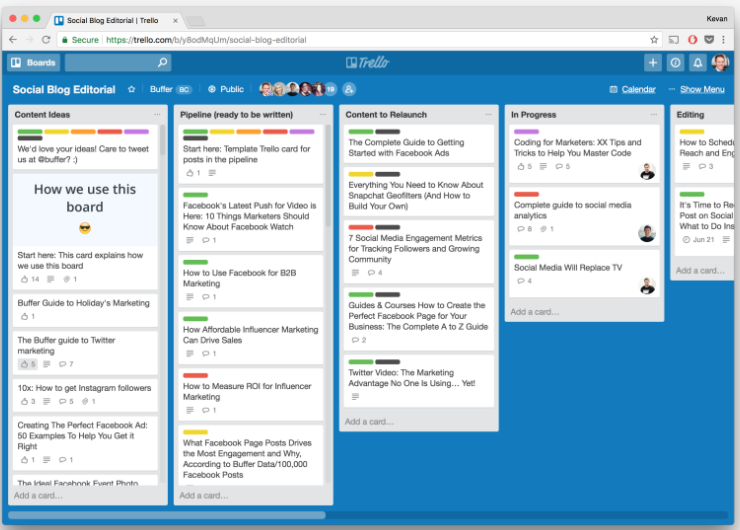The image size is (740, 530).
Task: Open the Chrome cast icon
Action: point(673,40)
